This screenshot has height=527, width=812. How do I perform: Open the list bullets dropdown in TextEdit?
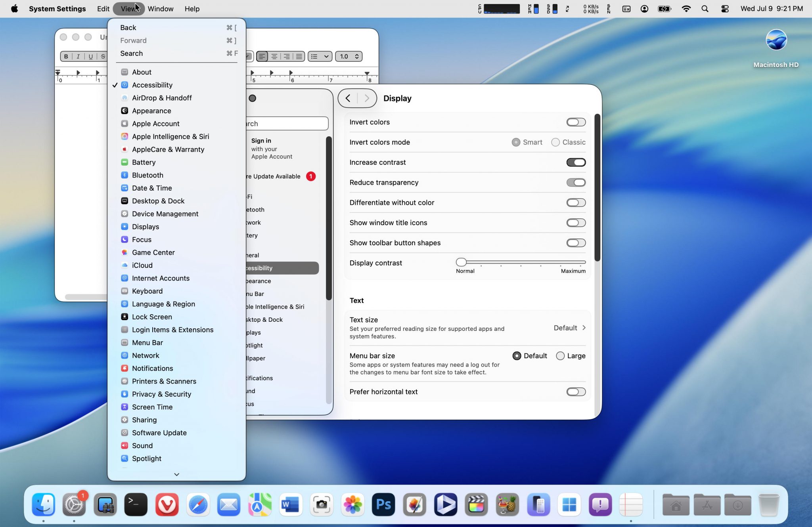click(320, 56)
